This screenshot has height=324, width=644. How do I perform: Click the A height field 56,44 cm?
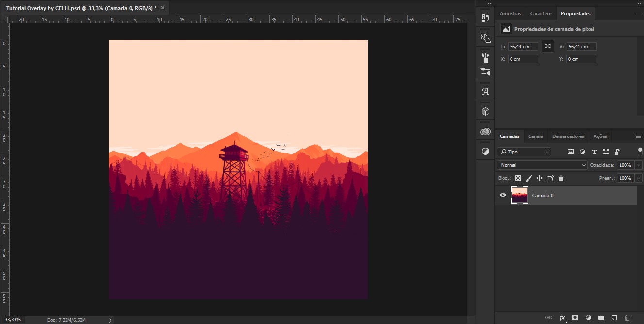click(581, 47)
